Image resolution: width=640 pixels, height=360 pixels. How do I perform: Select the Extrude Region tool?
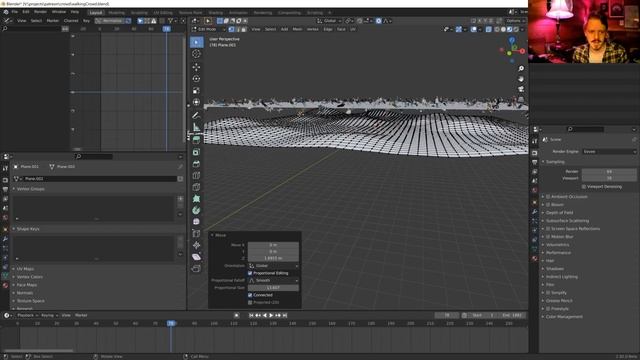(x=196, y=140)
